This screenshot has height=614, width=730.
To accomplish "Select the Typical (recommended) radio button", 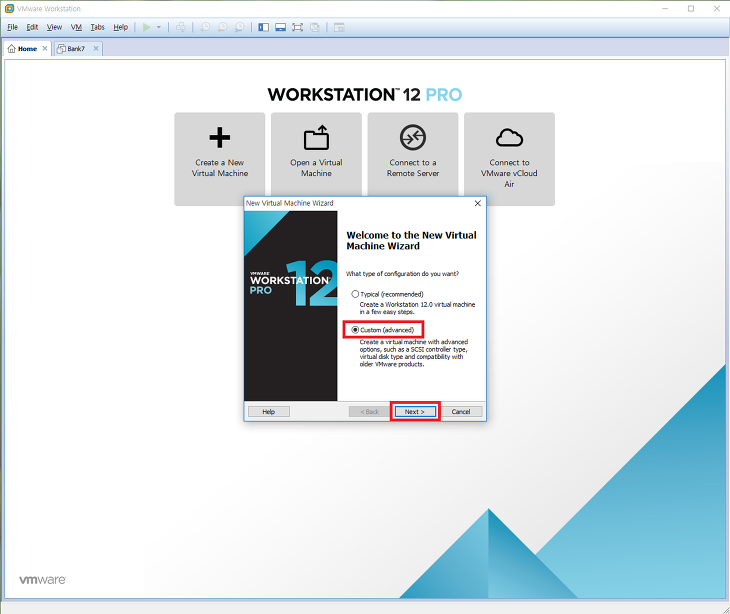I will click(355, 294).
